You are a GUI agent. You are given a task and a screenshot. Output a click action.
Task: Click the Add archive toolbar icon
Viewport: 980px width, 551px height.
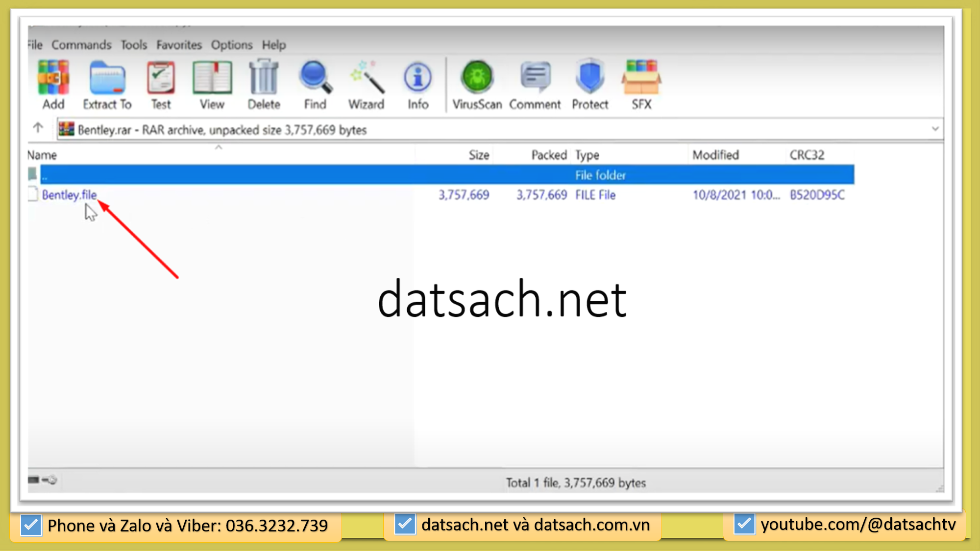coord(53,77)
